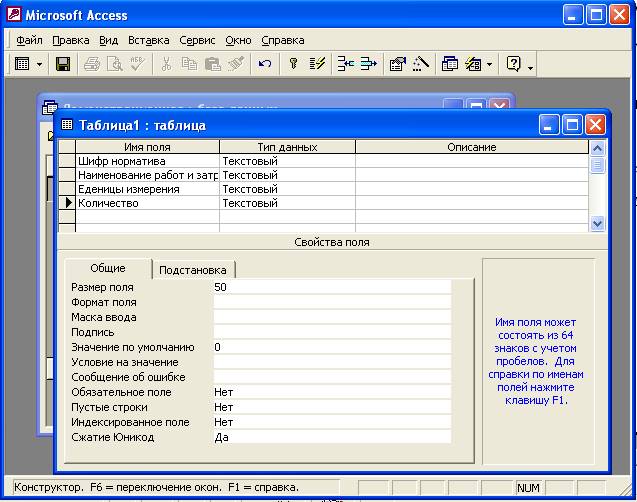Open the Properties toolbar icon
The height and width of the screenshot is (502, 637).
click(x=397, y=64)
